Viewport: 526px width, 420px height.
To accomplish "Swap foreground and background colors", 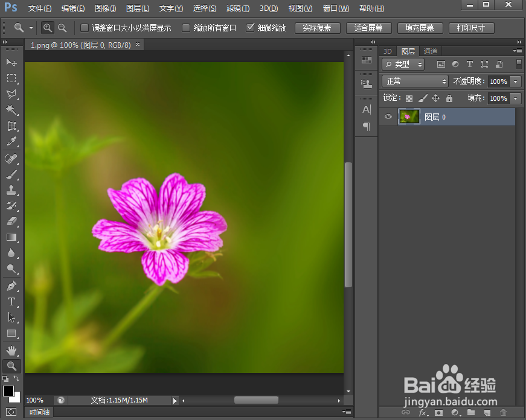I will click(16, 378).
